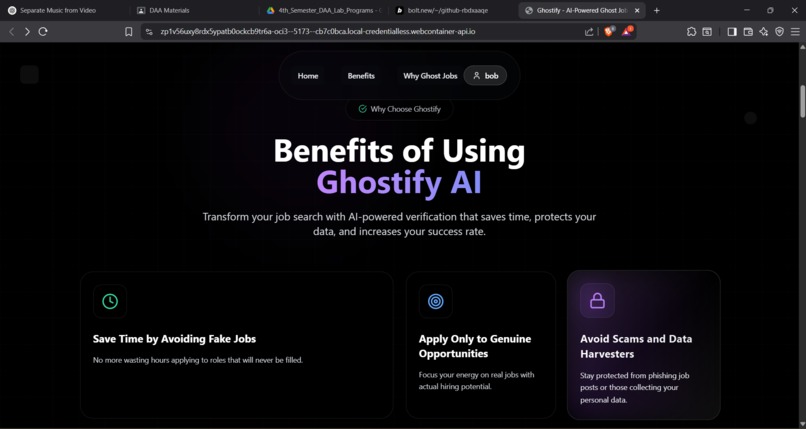Open browser extensions puzzle icon
This screenshot has width=806, height=429.
click(691, 31)
